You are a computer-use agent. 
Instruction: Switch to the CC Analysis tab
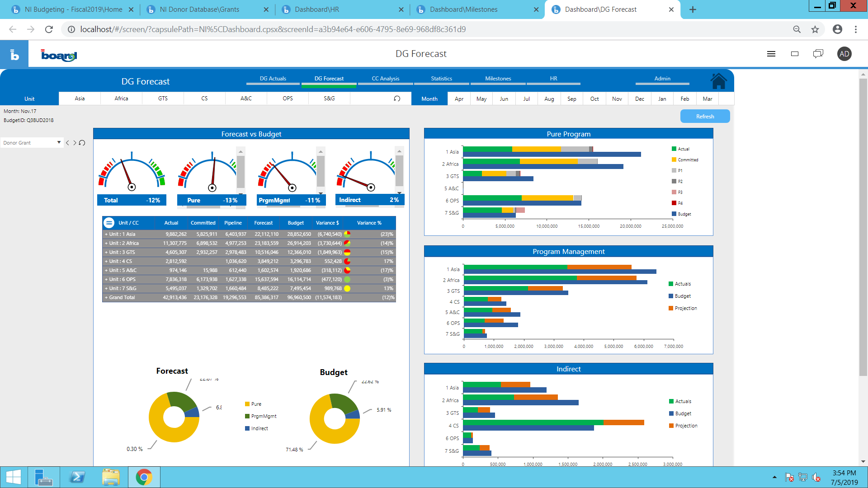pos(385,79)
